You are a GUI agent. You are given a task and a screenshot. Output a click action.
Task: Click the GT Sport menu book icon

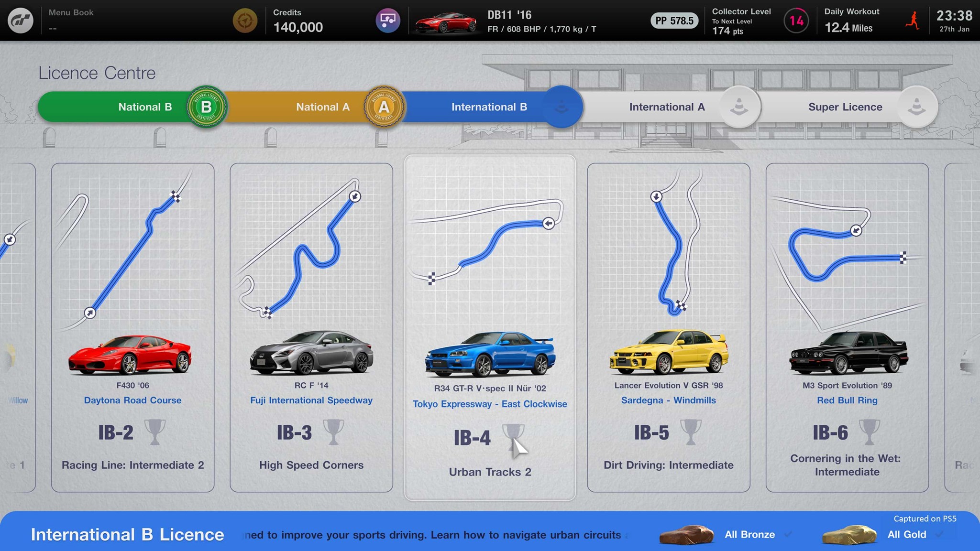[20, 20]
